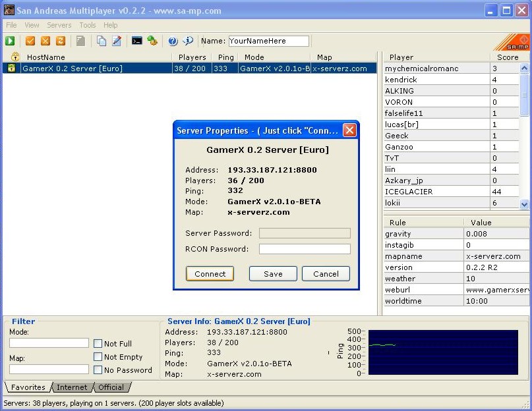Sort the server list by Ping column header

(x=225, y=57)
